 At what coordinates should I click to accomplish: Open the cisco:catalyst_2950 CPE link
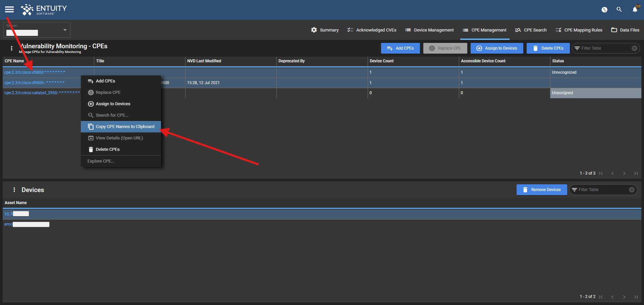[x=42, y=93]
